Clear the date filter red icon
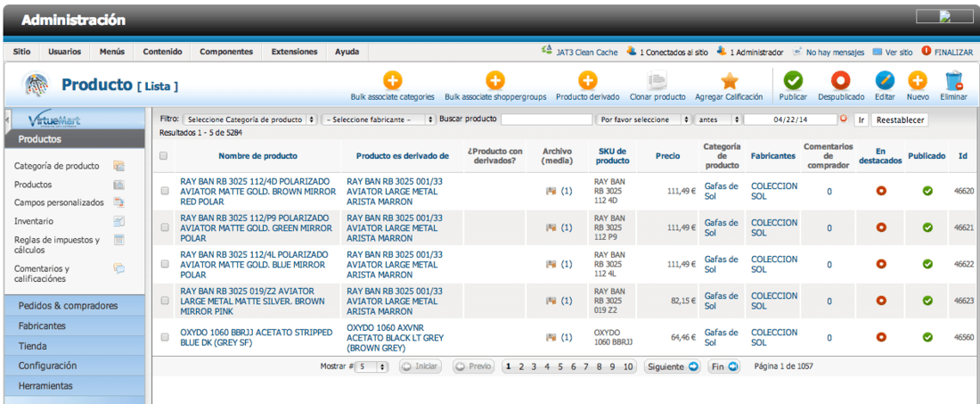 843,119
